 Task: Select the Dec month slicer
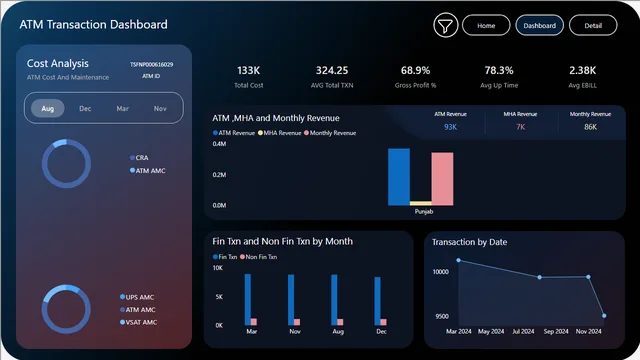(x=85, y=109)
